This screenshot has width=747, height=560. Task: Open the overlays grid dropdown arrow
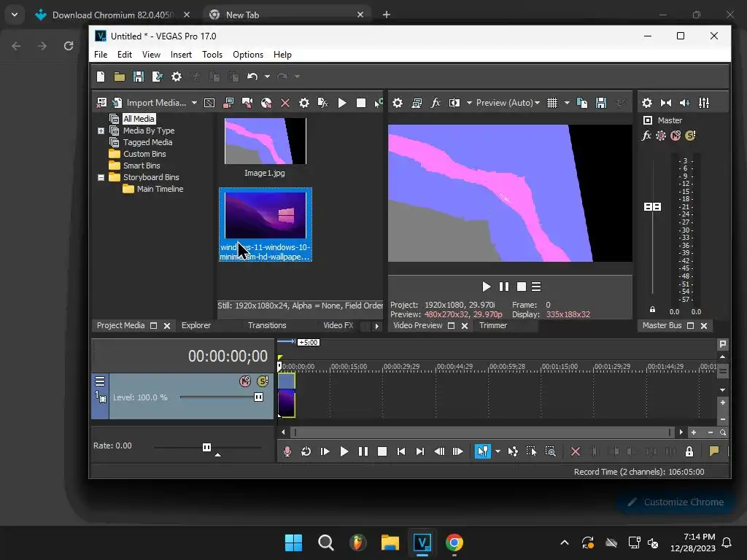pyautogui.click(x=567, y=103)
